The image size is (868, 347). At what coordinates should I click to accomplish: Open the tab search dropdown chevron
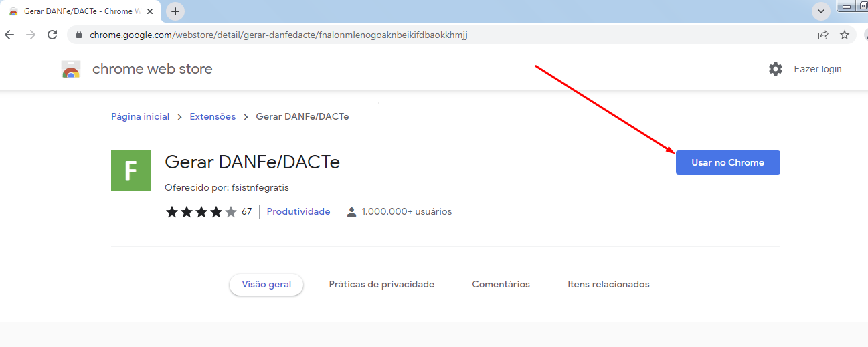tap(821, 11)
